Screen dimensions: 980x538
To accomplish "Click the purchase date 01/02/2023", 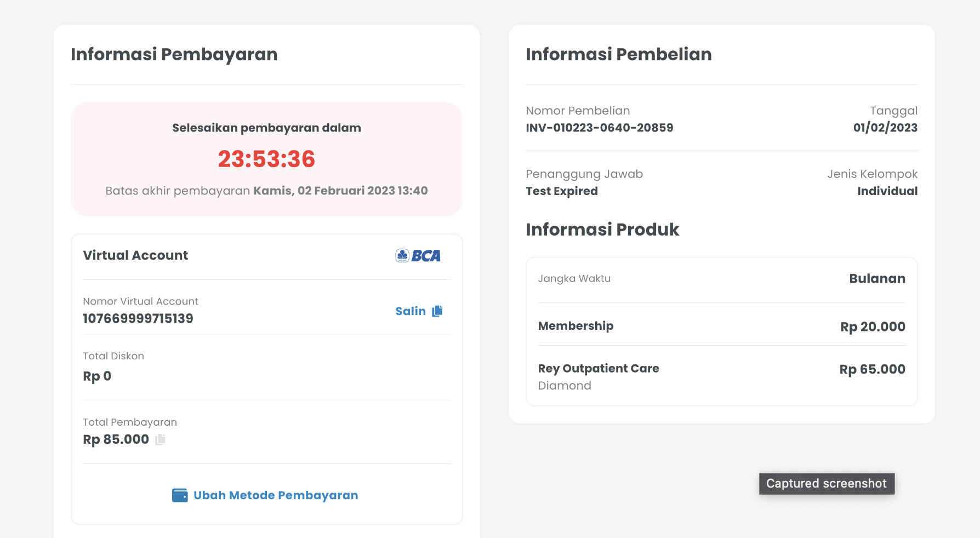I will click(885, 128).
